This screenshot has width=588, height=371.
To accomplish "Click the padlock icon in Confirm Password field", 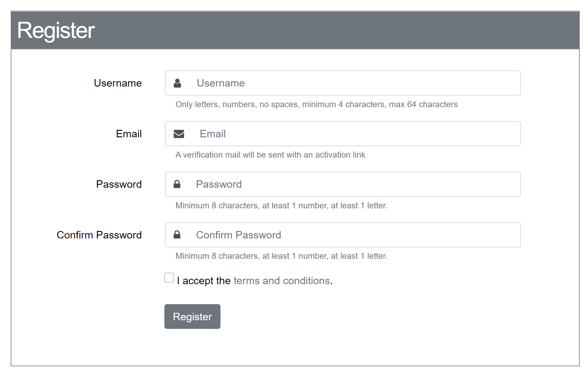I will [177, 235].
